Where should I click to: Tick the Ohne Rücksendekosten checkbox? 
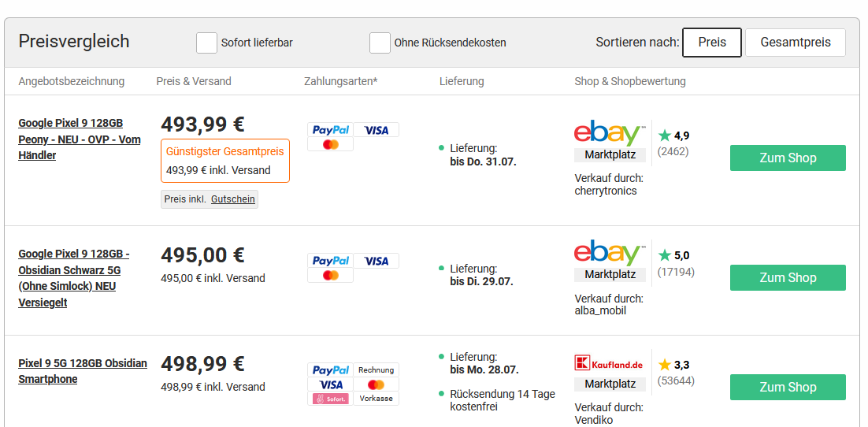[380, 43]
